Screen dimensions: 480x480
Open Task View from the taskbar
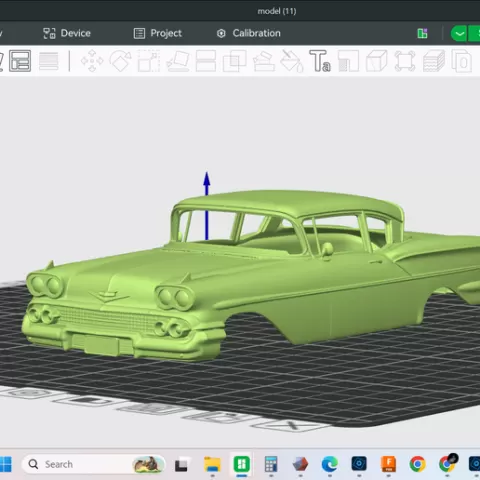181,465
